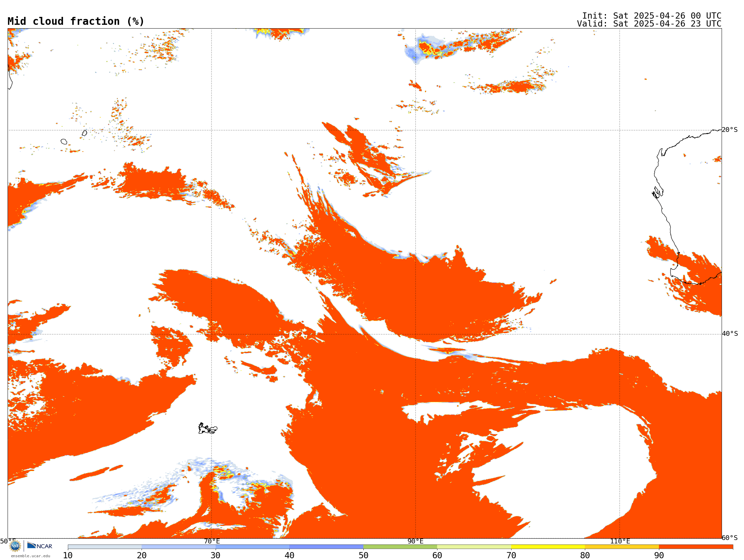The image size is (744, 560).
Task: Pick the 30-40 blue colorbar segment
Action: (x=252, y=547)
